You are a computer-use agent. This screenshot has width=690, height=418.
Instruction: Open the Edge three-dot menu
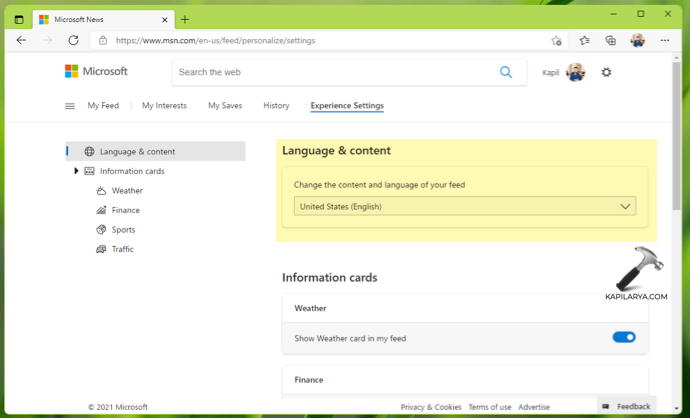tap(664, 41)
